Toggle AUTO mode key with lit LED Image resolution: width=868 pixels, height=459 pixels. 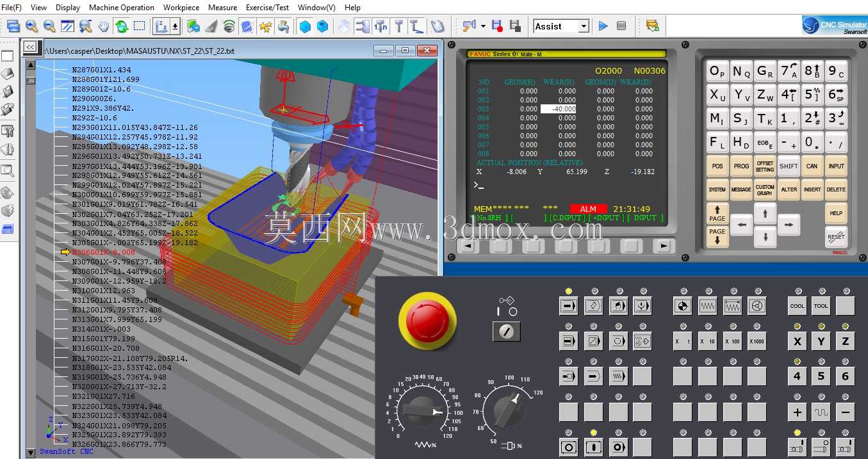[x=568, y=306]
